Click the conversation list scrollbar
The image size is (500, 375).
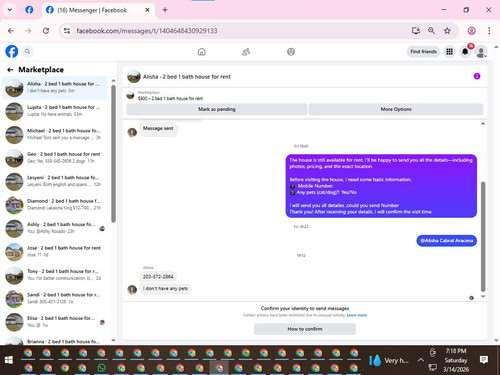[113, 153]
